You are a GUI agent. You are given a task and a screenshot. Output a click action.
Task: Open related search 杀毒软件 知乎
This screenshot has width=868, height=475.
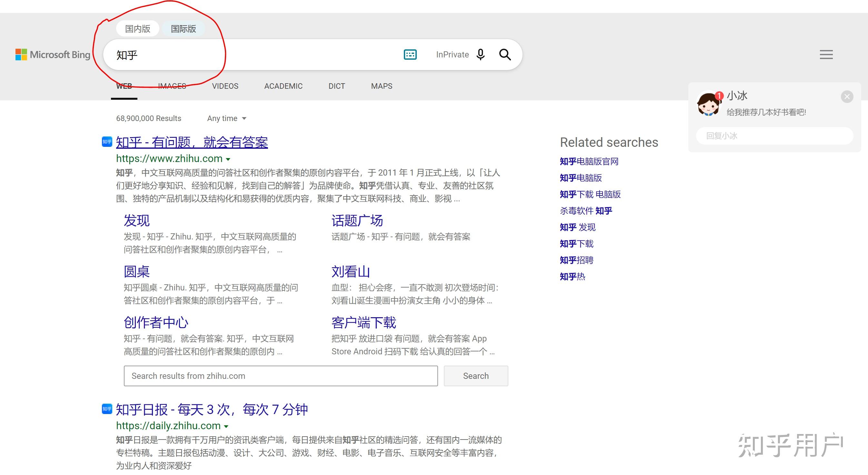click(586, 211)
